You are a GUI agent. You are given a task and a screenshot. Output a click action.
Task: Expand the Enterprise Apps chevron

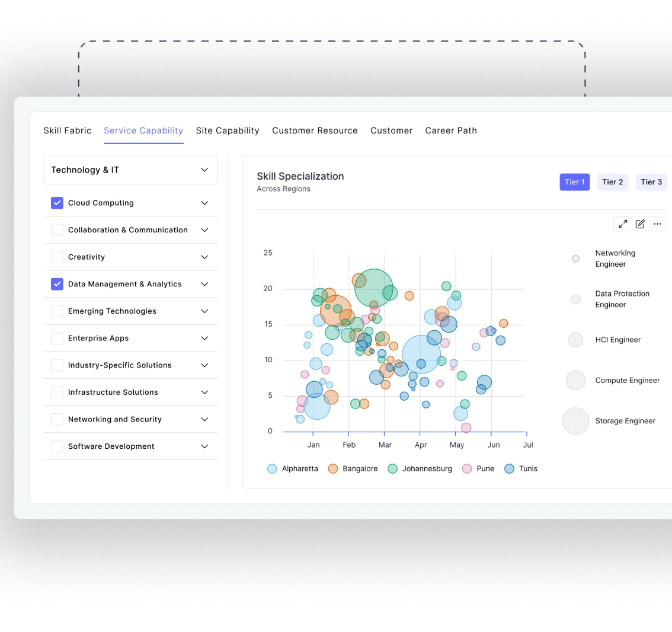(x=204, y=338)
